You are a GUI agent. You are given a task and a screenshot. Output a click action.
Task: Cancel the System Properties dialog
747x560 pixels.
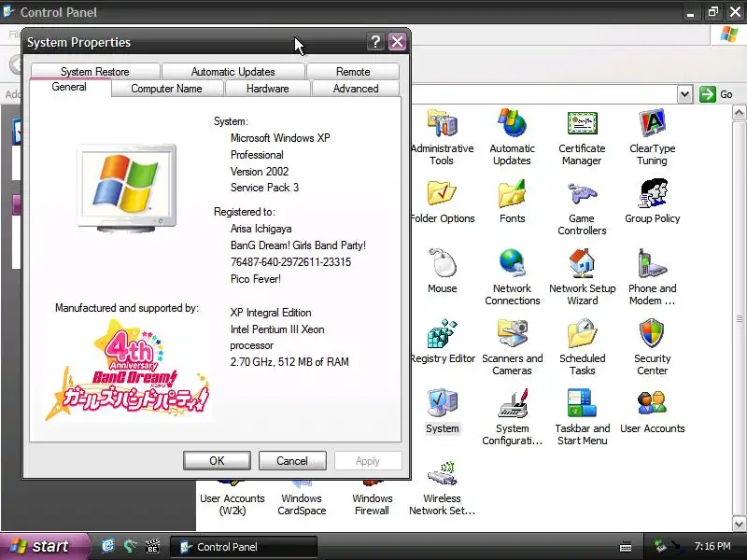pyautogui.click(x=292, y=460)
